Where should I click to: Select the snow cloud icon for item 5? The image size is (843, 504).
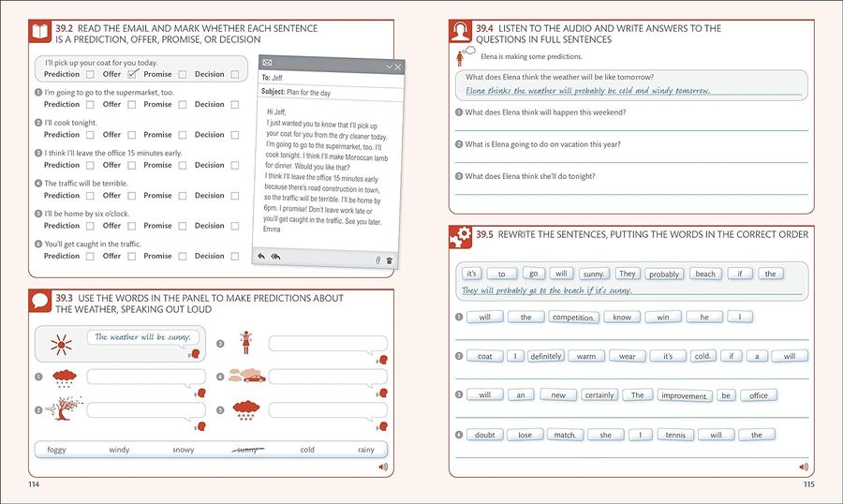(245, 410)
